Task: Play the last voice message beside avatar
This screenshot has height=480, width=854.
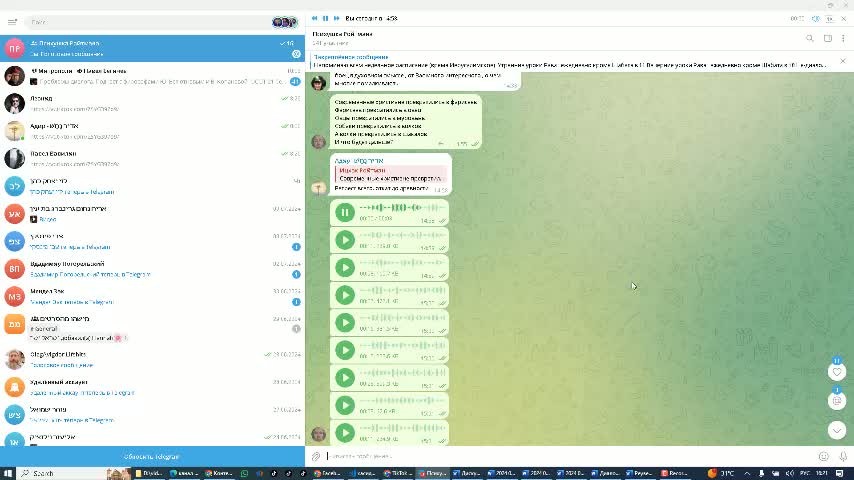Action: pyautogui.click(x=345, y=433)
